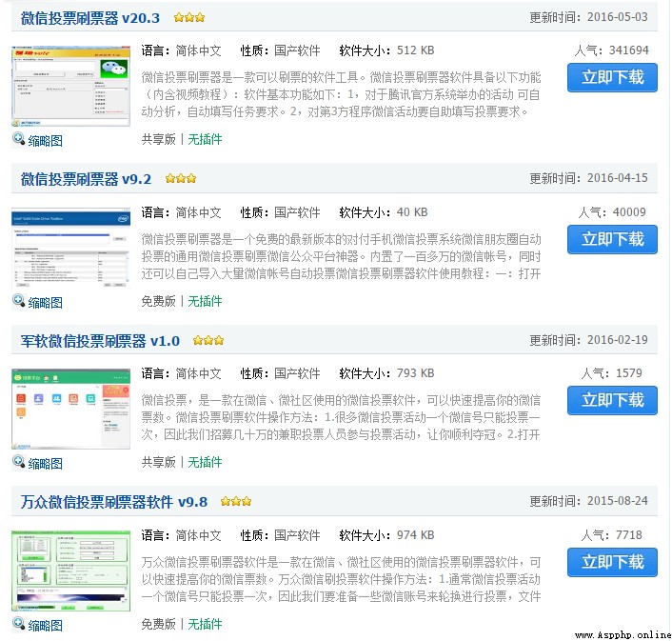This screenshot has width=672, height=641.
Task: Click 缩略图 link for 微信投票刷票器 v9.2
Action: click(x=46, y=303)
